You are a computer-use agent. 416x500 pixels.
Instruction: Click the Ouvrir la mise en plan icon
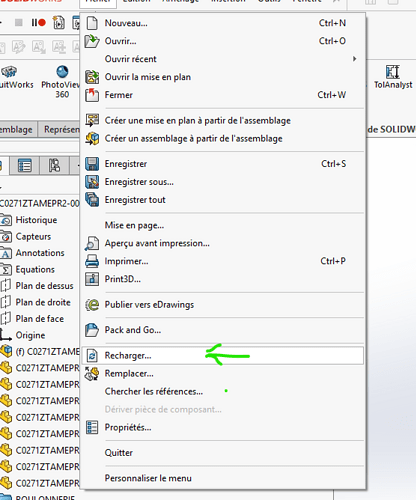(92, 77)
